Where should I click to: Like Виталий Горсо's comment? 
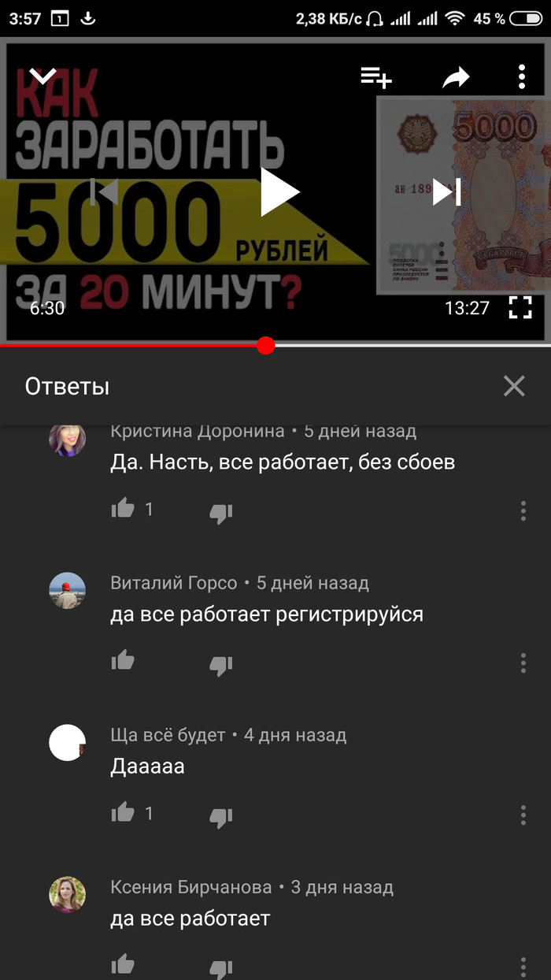123,660
